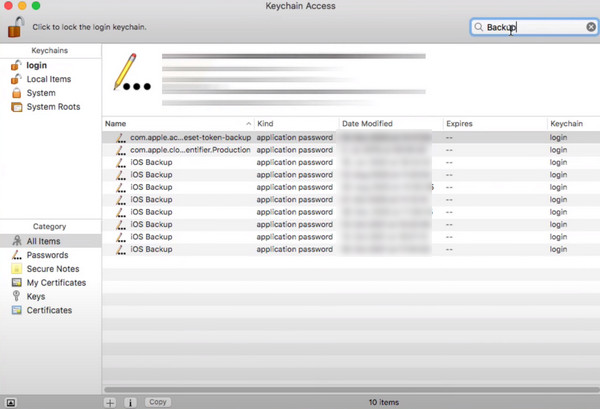Add a new keychain item with plus button
600x409 pixels.
(x=110, y=402)
